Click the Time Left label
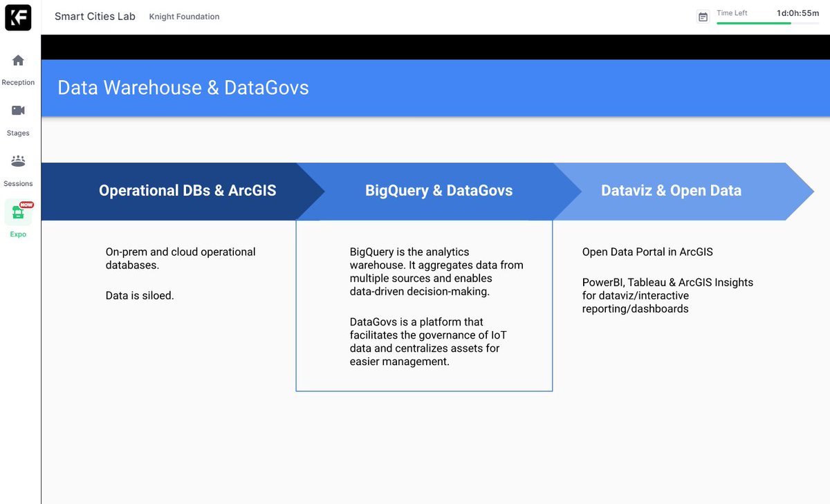 point(732,12)
